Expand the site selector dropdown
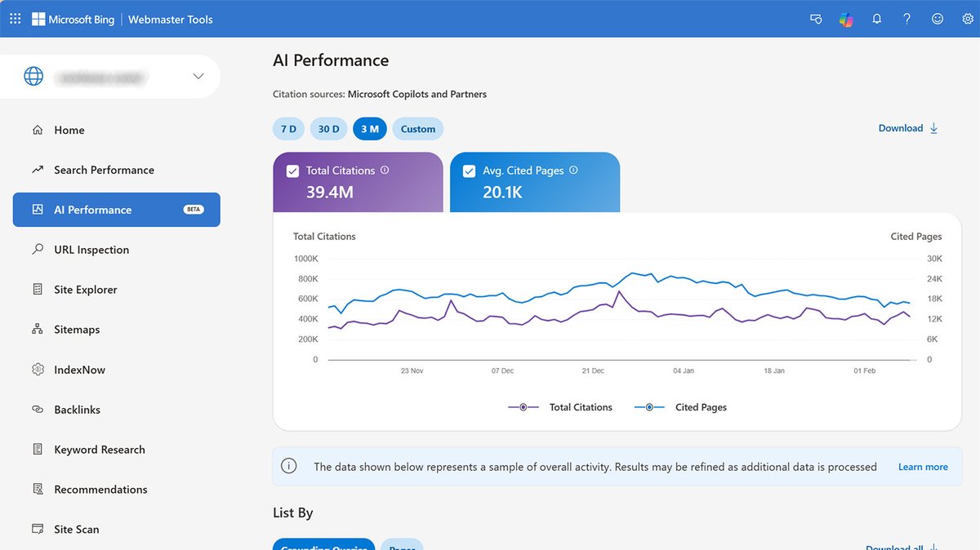The image size is (980, 550). click(x=198, y=76)
